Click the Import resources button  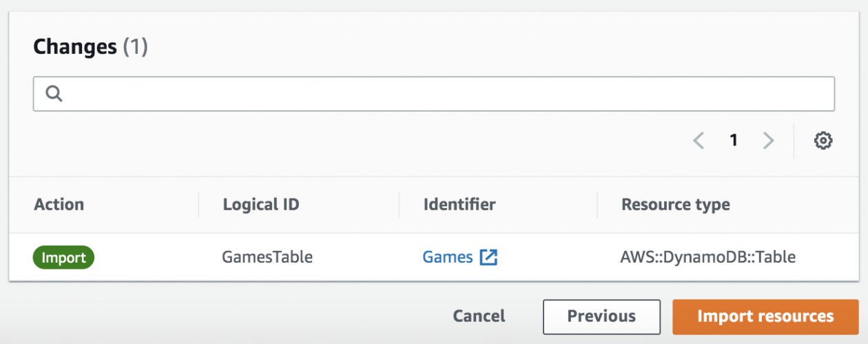765,316
